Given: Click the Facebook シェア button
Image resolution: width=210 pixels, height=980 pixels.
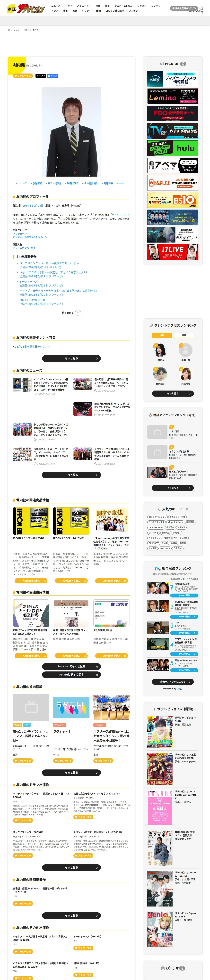Looking at the screenshot, I should tap(53, 76).
